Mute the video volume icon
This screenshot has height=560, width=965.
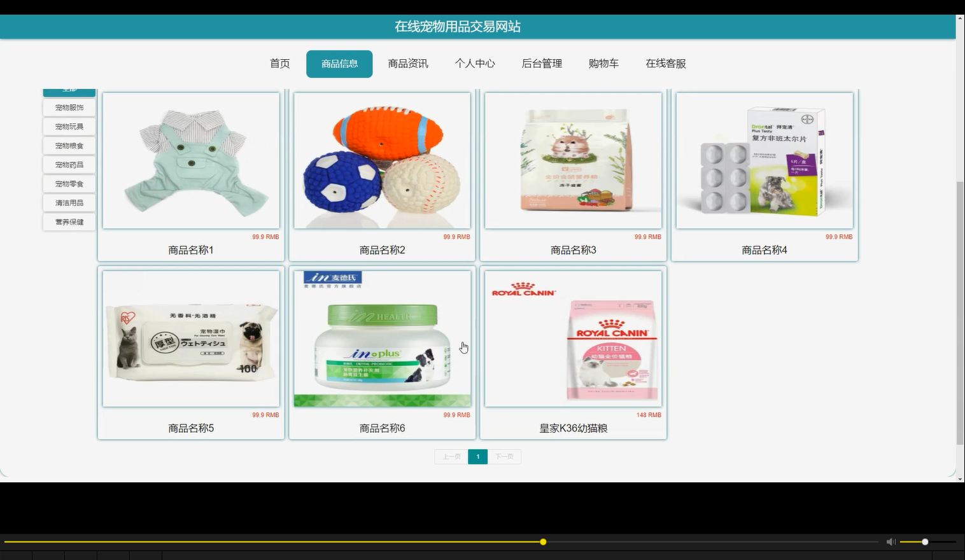tap(891, 542)
